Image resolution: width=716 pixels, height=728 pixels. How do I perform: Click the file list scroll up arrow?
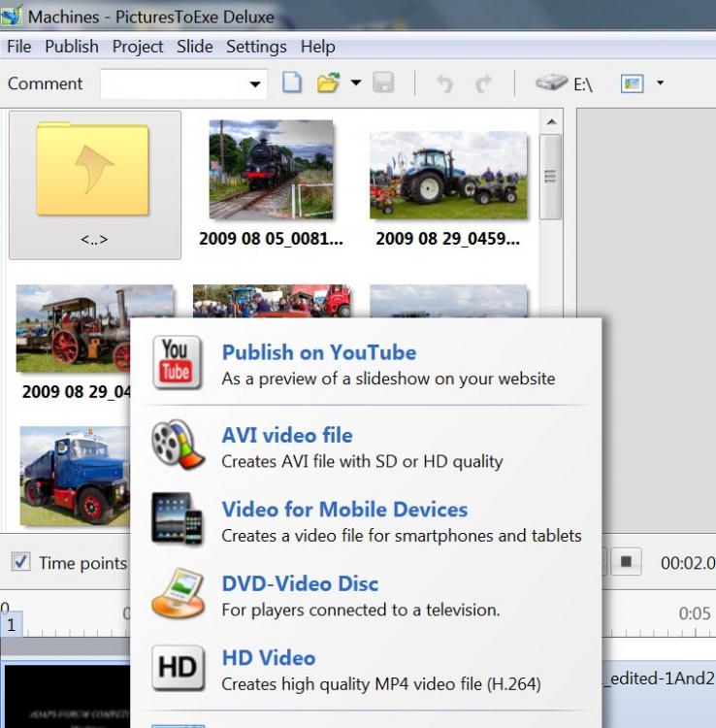(x=551, y=122)
